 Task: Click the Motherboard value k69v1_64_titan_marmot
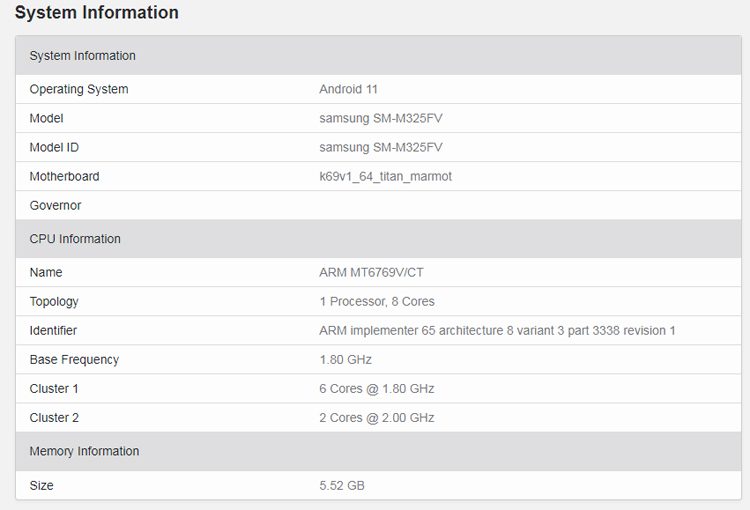(x=385, y=176)
